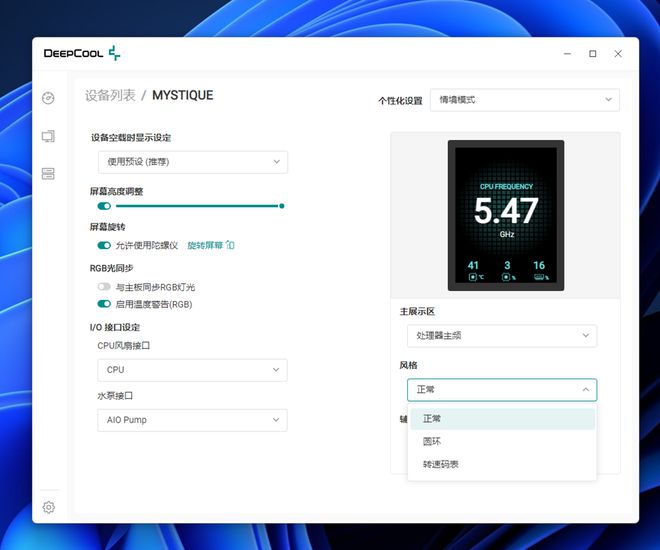The image size is (660, 550).
Task: Click the 5.47 GHz frequency readout
Action: coord(506,210)
